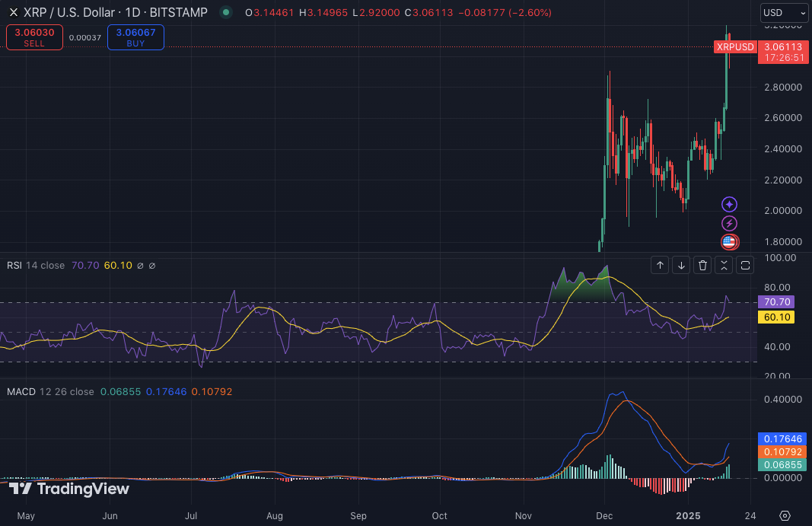Click the blue 0.17646 MACD axis label
This screenshot has height=526, width=812.
(782, 439)
